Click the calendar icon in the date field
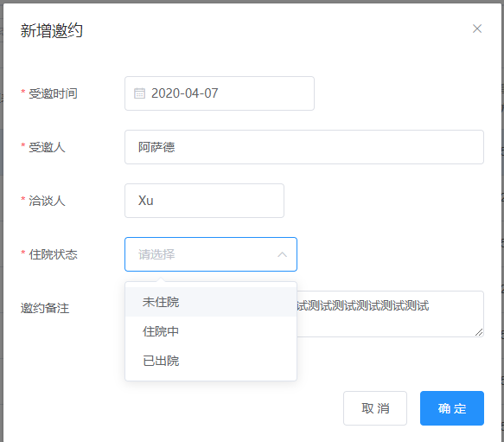Screen dimensions: 504x442 pos(139,93)
